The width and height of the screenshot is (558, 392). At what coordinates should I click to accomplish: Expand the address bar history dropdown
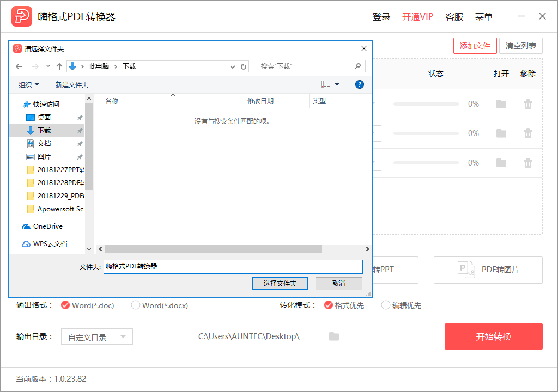pos(232,66)
